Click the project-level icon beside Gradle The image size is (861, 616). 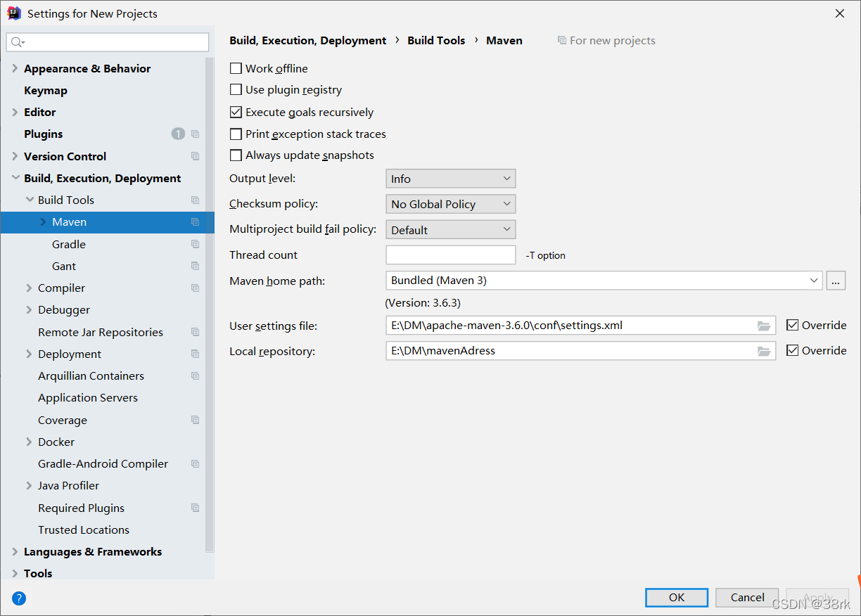[x=196, y=244]
